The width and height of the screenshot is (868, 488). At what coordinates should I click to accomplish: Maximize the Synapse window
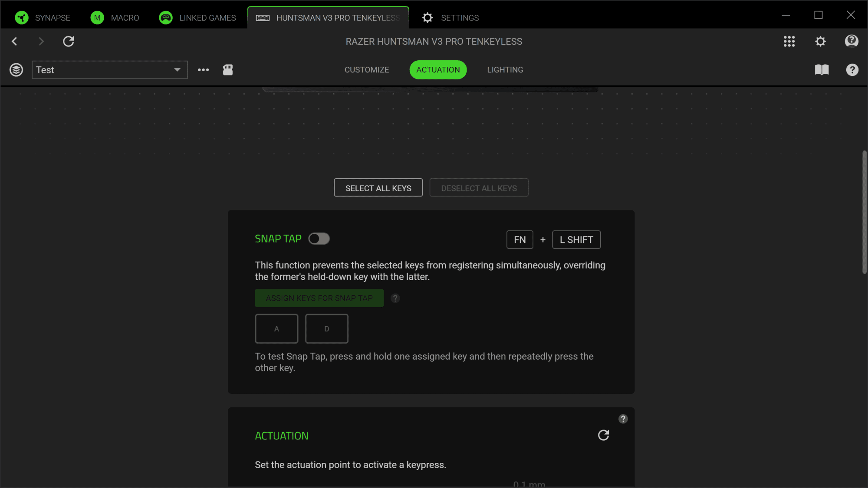819,15
